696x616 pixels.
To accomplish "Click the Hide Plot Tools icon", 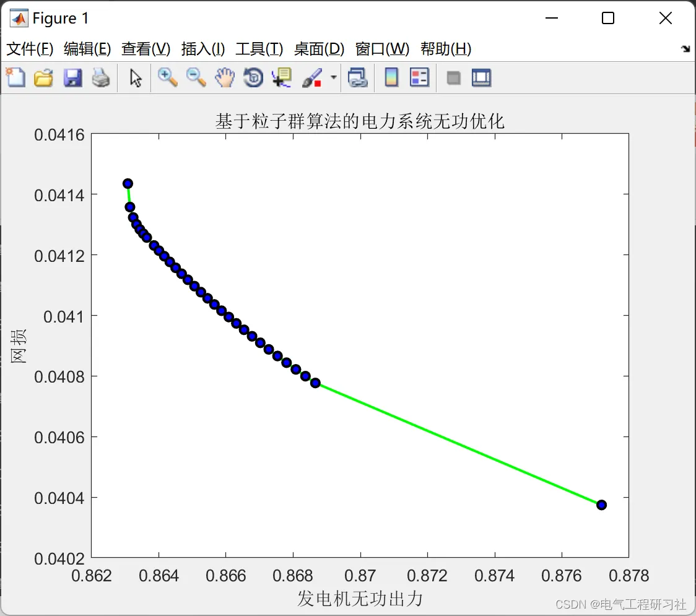I will 453,78.
